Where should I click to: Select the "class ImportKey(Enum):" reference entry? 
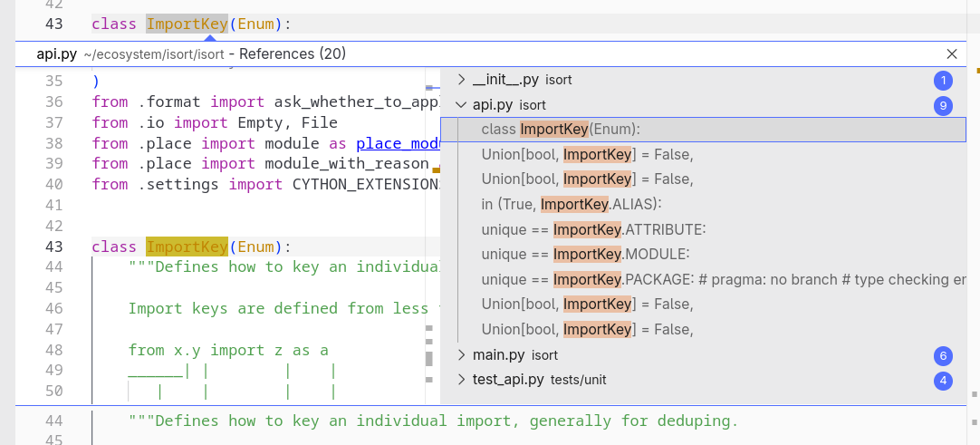pos(561,130)
